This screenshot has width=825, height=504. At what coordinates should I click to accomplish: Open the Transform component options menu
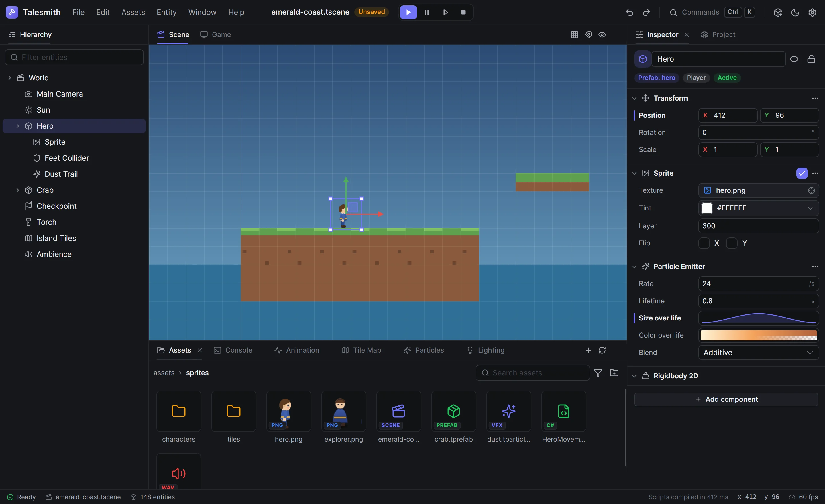[x=815, y=98]
